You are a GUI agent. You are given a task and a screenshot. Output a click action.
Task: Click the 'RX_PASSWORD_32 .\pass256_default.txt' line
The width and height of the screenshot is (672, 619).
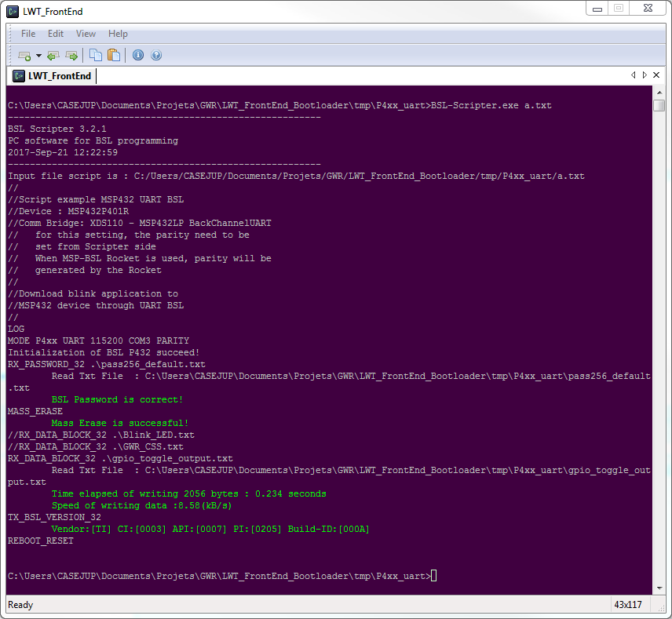[107, 364]
